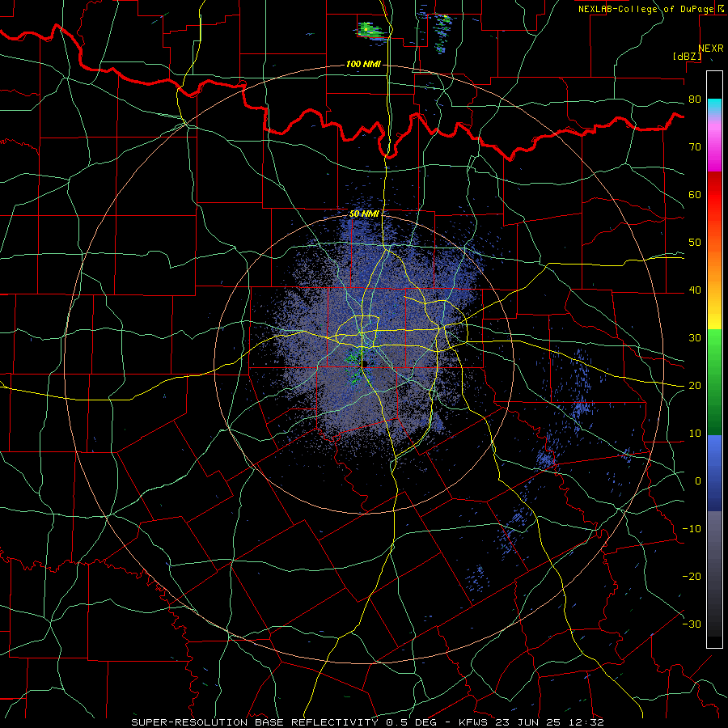This screenshot has height=728, width=728.
Task: Click the 0 value on the dBZ scale
Action: tap(698, 481)
